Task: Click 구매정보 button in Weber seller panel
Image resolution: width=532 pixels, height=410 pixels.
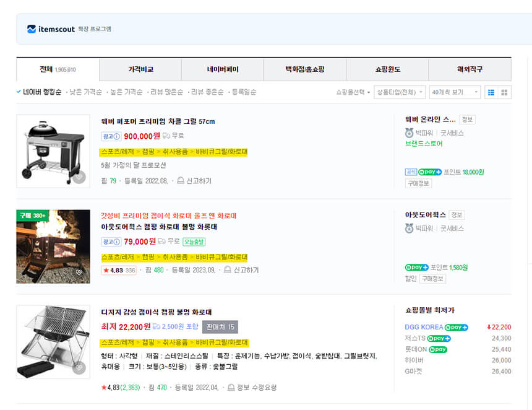Action: point(418,183)
